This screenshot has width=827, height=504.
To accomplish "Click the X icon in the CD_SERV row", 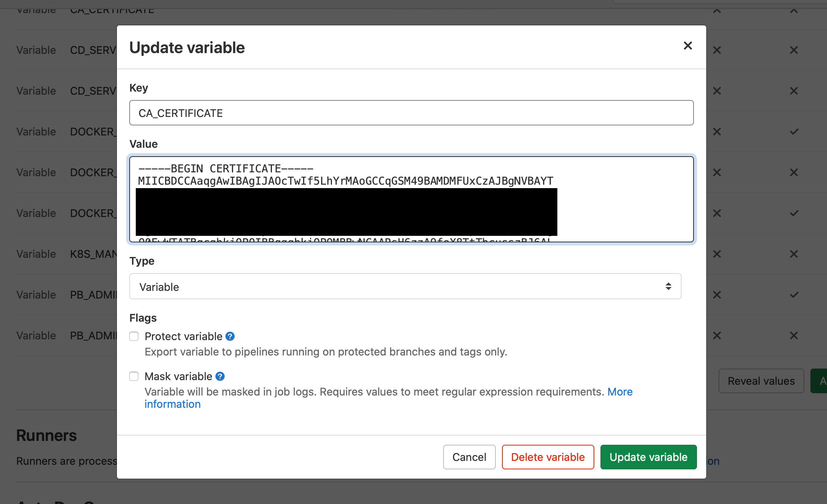I will click(717, 50).
